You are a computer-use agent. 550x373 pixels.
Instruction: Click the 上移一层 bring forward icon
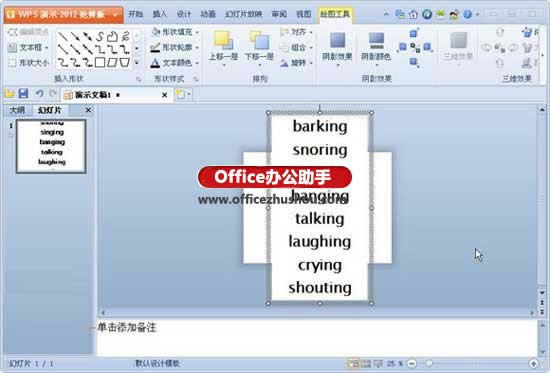coord(223,40)
